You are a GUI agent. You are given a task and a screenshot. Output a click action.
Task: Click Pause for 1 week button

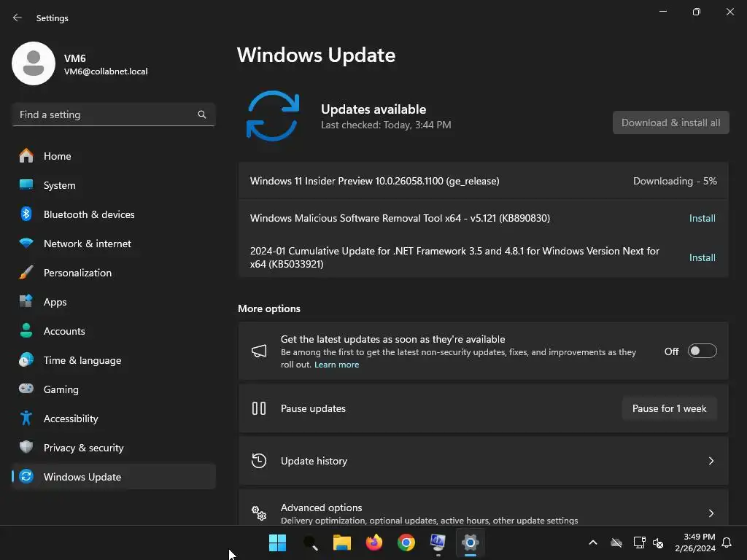point(670,408)
